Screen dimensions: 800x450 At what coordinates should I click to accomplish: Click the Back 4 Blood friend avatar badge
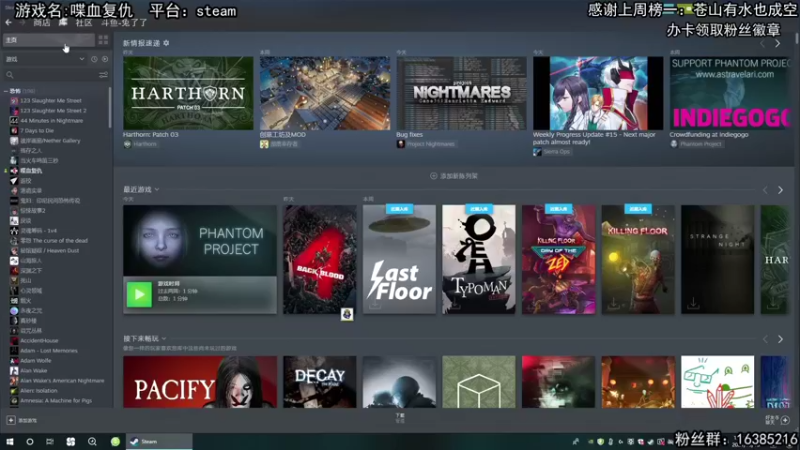tap(347, 314)
